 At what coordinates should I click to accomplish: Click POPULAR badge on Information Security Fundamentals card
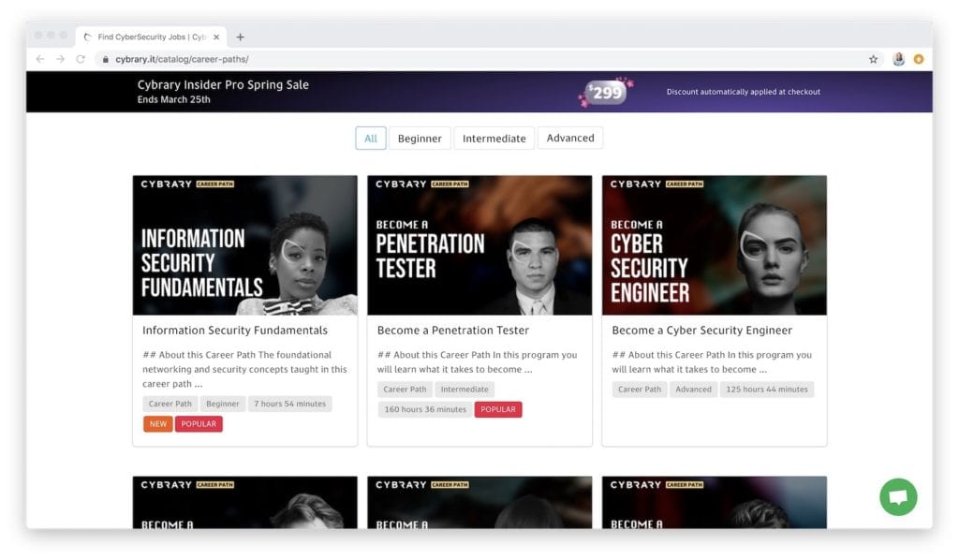click(199, 423)
